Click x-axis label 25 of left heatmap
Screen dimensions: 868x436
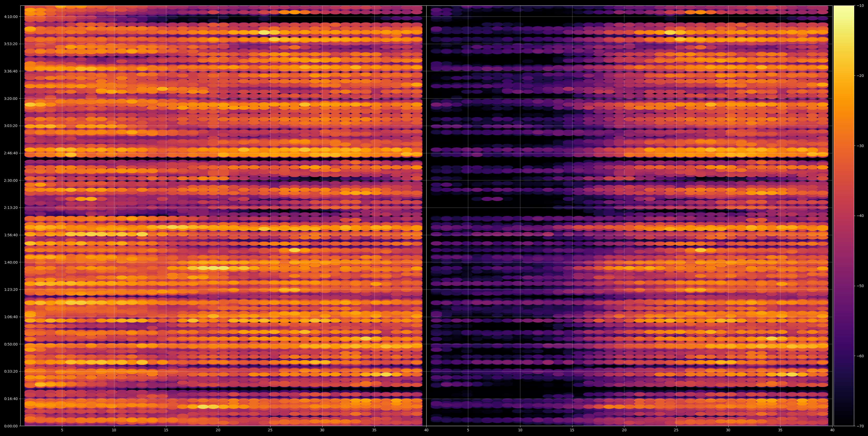[270, 430]
